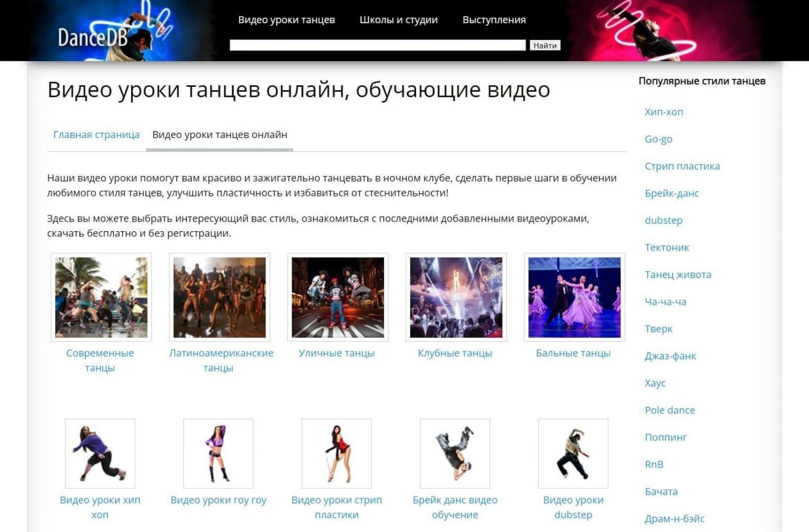The width and height of the screenshot is (809, 532).
Task: Select Брейк-данс in sidebar
Action: point(672,193)
